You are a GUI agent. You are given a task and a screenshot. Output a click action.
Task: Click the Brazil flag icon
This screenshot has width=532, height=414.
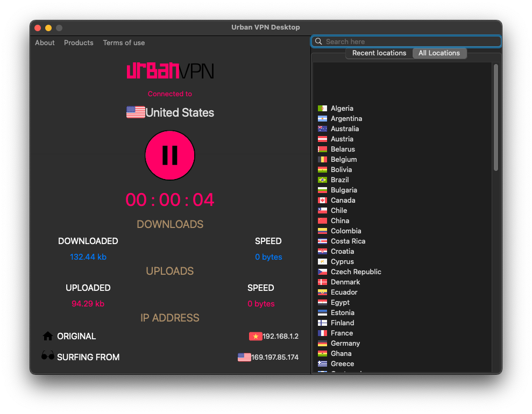[x=322, y=180]
